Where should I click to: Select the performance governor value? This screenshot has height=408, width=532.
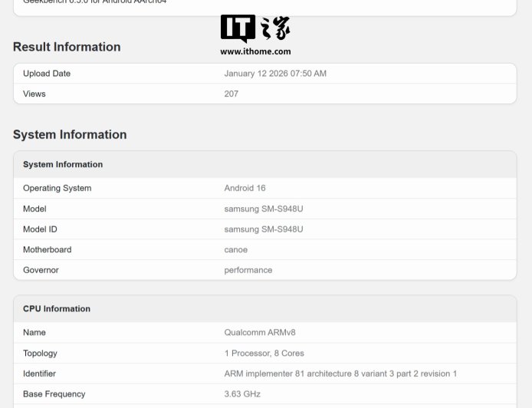tap(248, 270)
